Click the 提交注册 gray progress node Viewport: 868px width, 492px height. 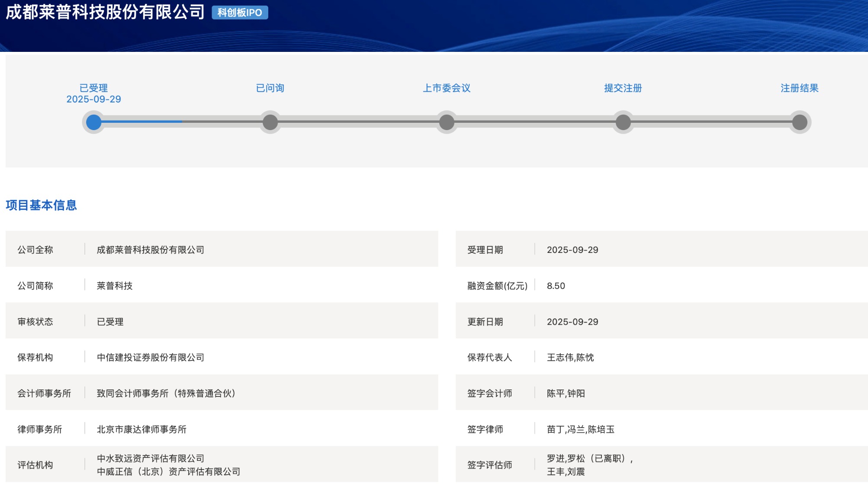623,122
